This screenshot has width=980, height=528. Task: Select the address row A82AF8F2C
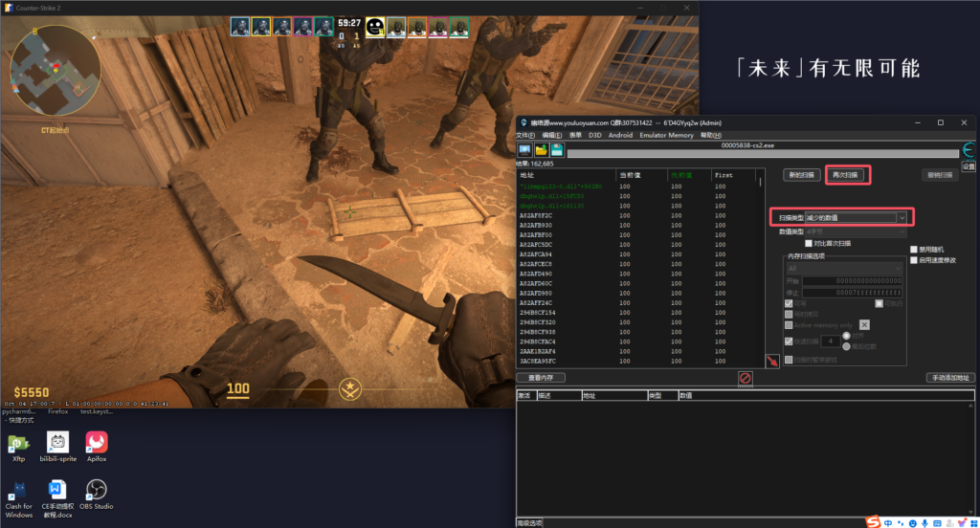point(637,215)
